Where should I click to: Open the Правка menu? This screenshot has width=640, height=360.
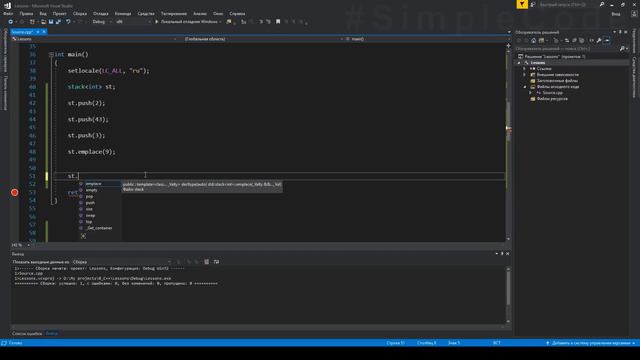point(26,13)
